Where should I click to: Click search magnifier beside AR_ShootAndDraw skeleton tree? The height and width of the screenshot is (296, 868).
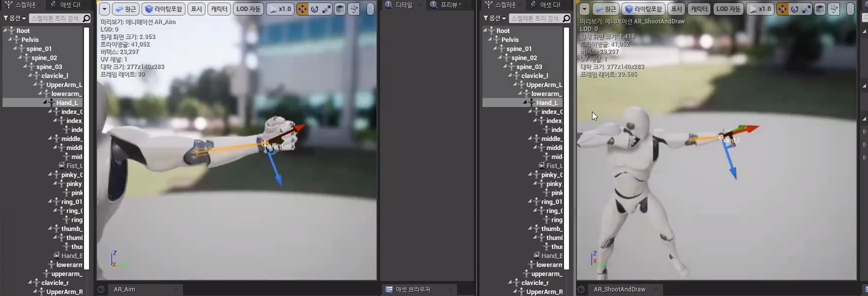click(x=566, y=18)
